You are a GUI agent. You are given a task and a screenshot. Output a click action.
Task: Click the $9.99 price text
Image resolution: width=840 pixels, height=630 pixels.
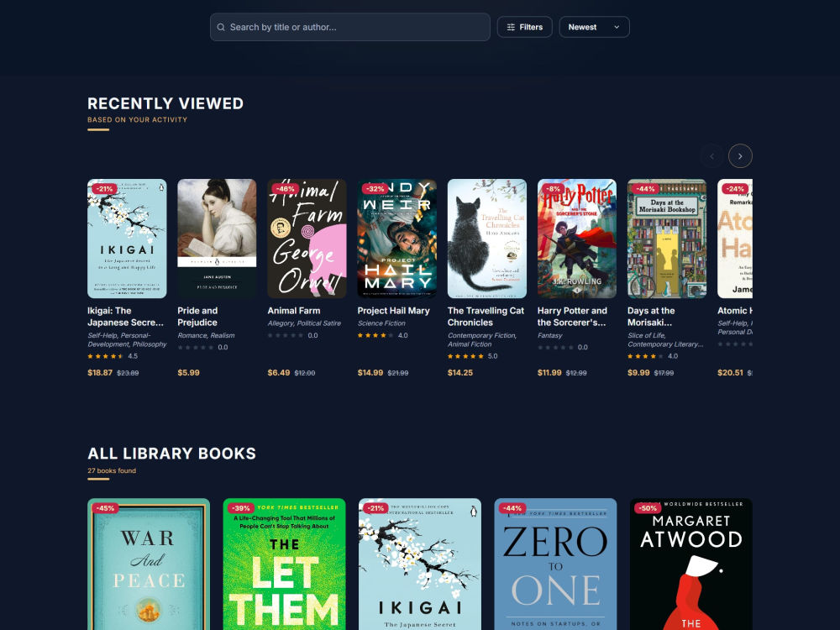(x=638, y=373)
